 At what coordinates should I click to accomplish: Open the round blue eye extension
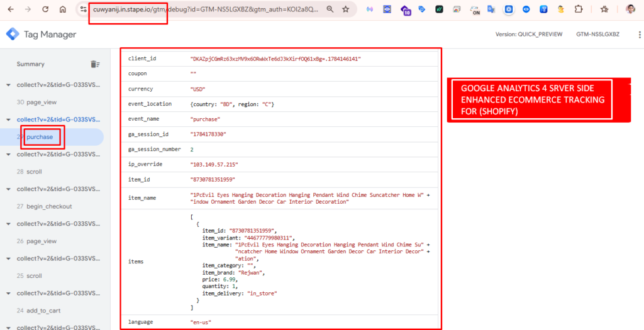pos(526,9)
